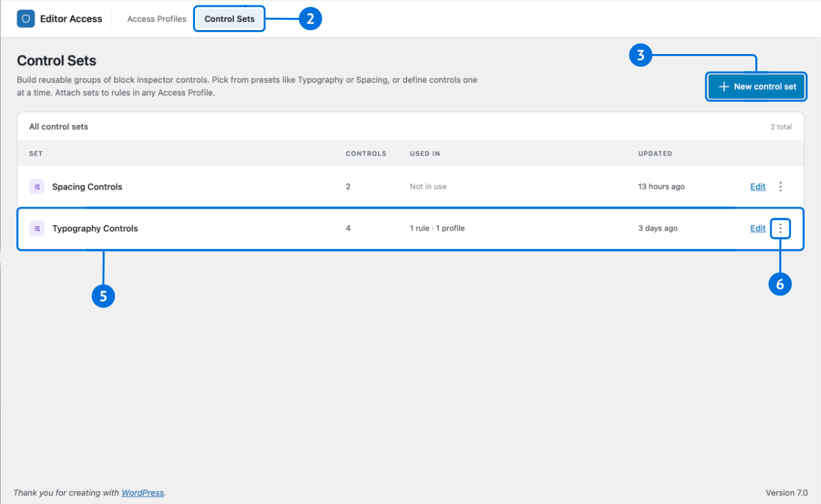The width and height of the screenshot is (821, 504).
Task: Edit the Spacing Controls set
Action: click(758, 187)
